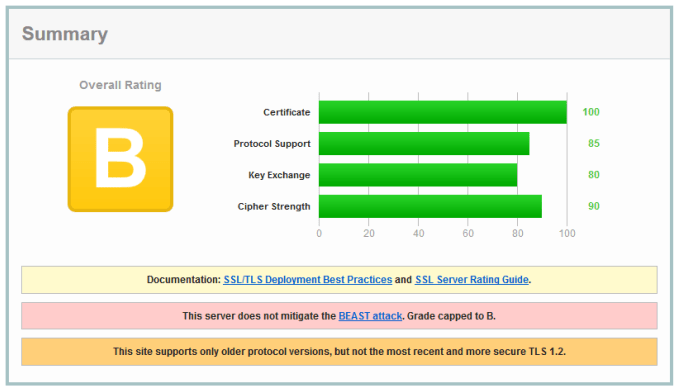The height and width of the screenshot is (392, 679).
Task: Click the Key Exchange score value 80
Action: click(594, 175)
